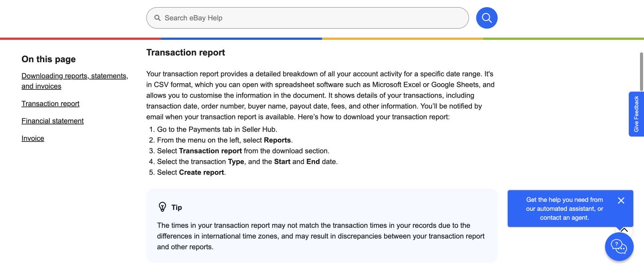This screenshot has width=644, height=273.
Task: Click the magnifier icon inside search field
Action: (157, 18)
